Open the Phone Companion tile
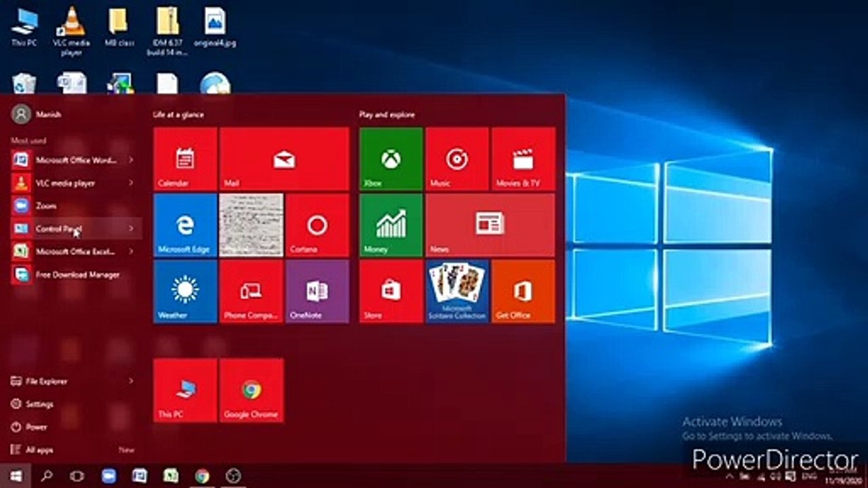The height and width of the screenshot is (488, 868). (252, 291)
